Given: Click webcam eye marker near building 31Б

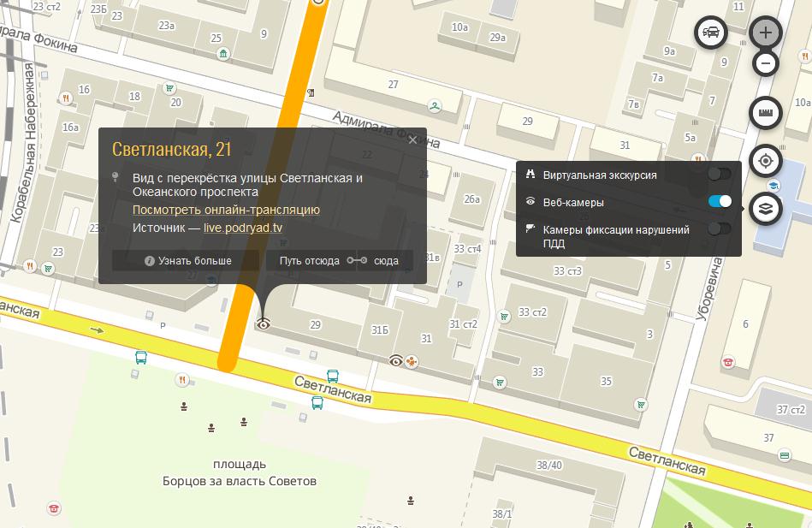Looking at the screenshot, I should 396,361.
